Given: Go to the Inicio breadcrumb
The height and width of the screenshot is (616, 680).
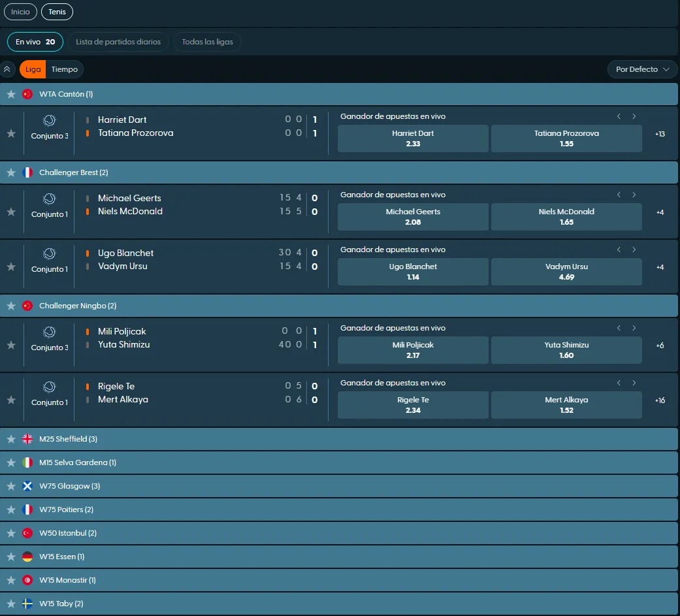Looking at the screenshot, I should (x=20, y=12).
